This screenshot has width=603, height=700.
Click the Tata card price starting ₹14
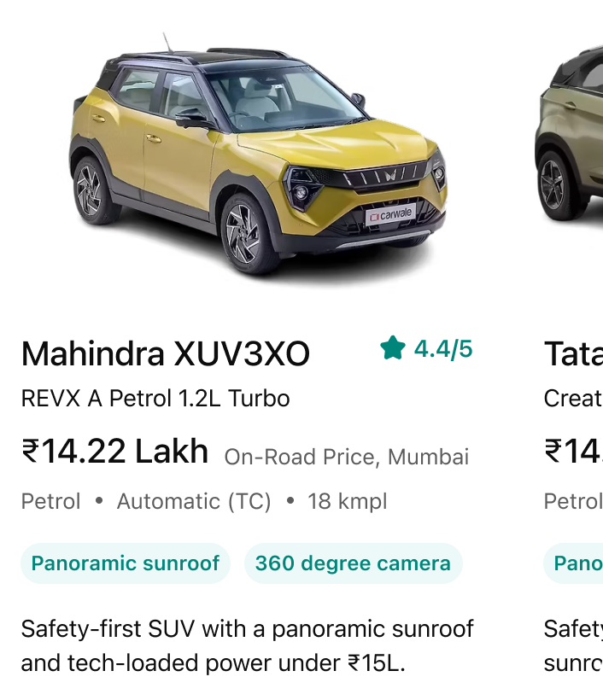(x=573, y=451)
